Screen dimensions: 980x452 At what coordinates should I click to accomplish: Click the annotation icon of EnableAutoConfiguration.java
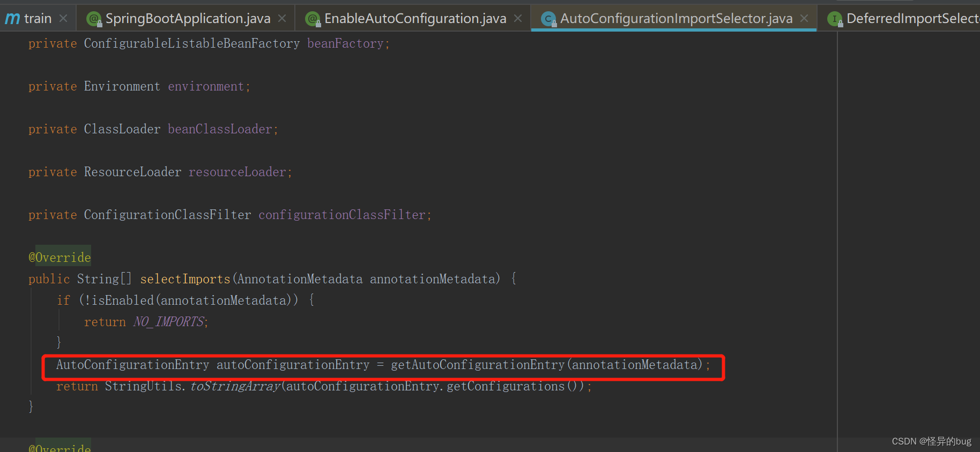point(313,19)
